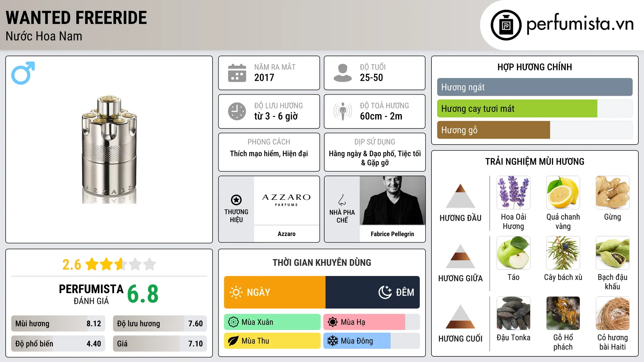Open the green apple note image
The height and width of the screenshot is (362, 644).
click(514, 253)
